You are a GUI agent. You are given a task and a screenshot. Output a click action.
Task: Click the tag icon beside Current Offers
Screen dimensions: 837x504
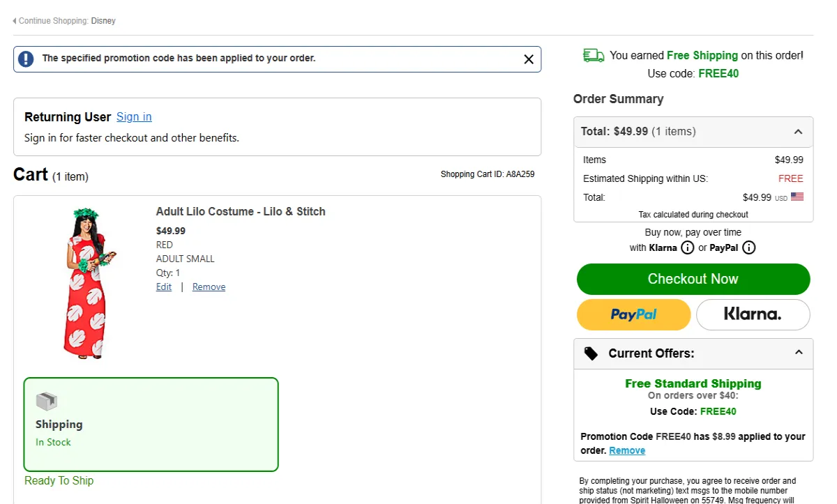[x=591, y=353]
